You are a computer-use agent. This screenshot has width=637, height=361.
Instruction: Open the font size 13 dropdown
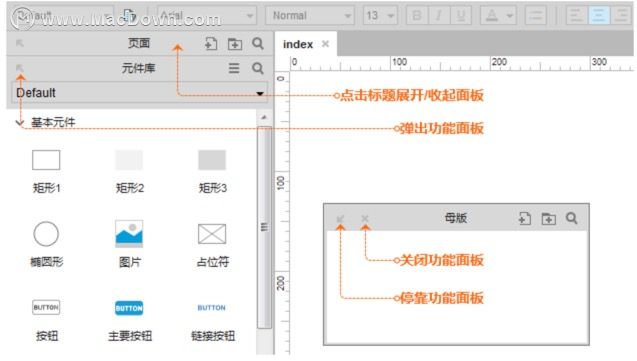(x=380, y=15)
